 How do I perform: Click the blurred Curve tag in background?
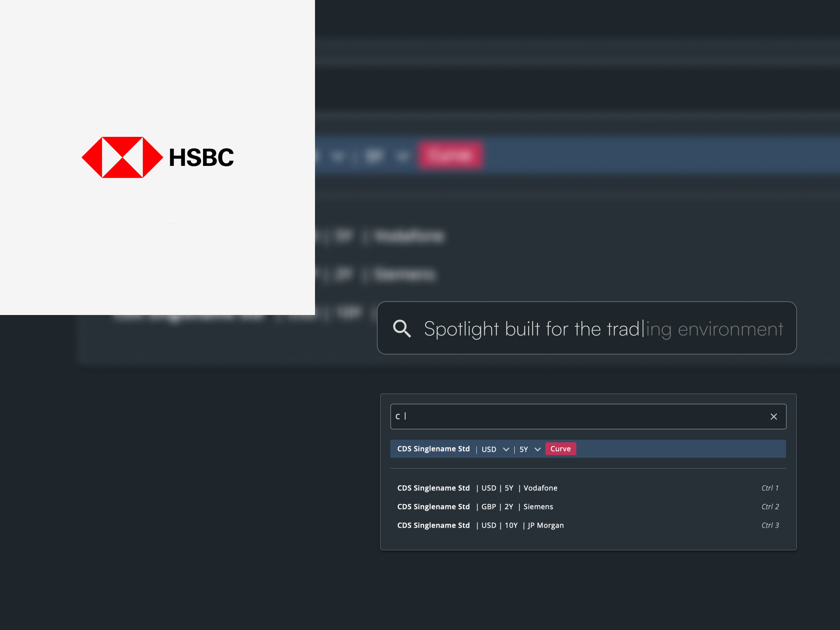pyautogui.click(x=450, y=155)
